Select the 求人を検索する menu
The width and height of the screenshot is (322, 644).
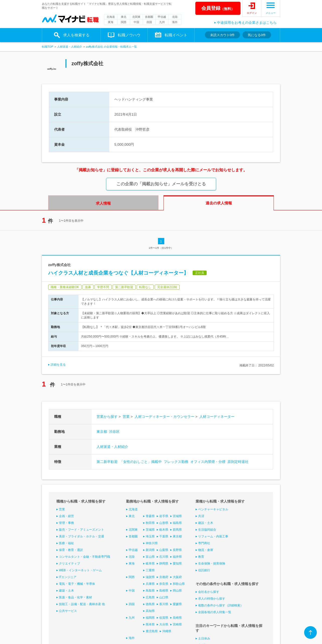pyautogui.click(x=71, y=35)
